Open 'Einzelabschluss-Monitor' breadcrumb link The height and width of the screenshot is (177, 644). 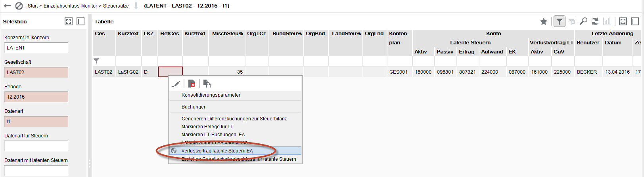tap(70, 6)
